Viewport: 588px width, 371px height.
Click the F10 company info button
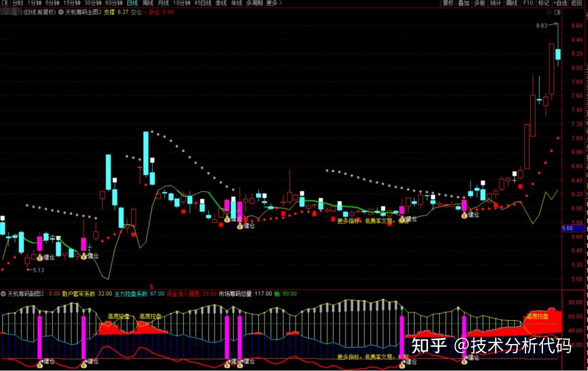[x=528, y=3]
